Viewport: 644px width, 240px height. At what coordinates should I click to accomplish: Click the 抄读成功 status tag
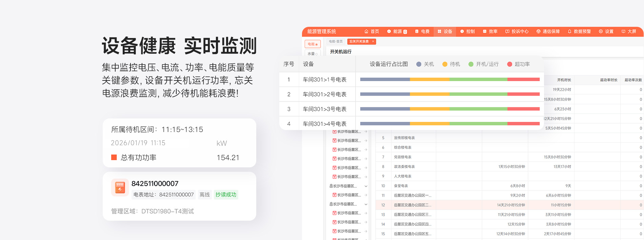(226, 195)
